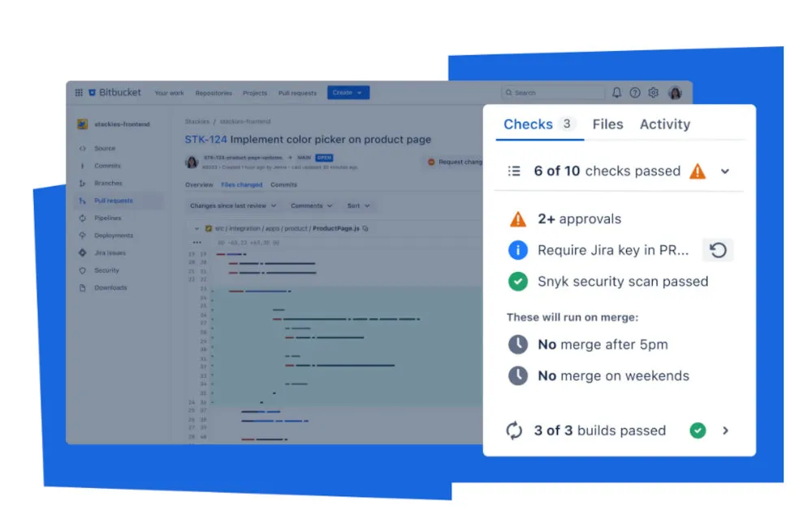Open the app switcher grid icon
Viewport: 812px width, 532px height.
pyautogui.click(x=79, y=93)
